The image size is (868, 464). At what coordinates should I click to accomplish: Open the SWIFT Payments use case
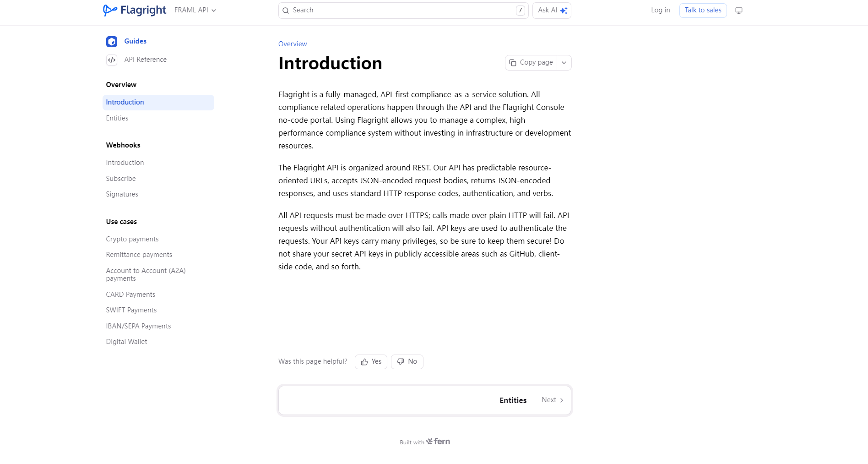click(x=131, y=310)
